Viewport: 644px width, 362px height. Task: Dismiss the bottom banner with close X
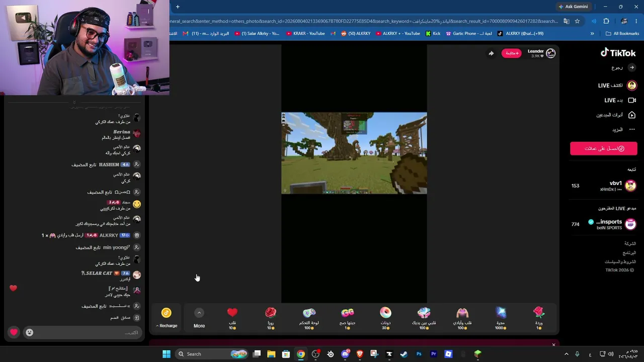click(553, 345)
